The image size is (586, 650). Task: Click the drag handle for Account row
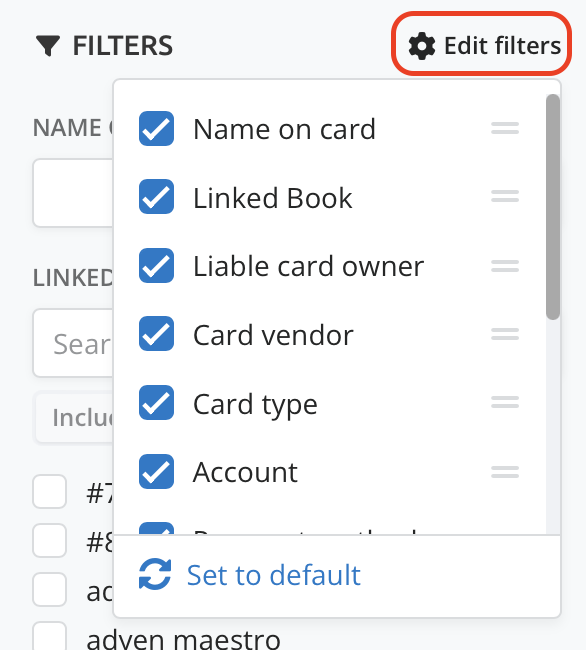pos(505,472)
